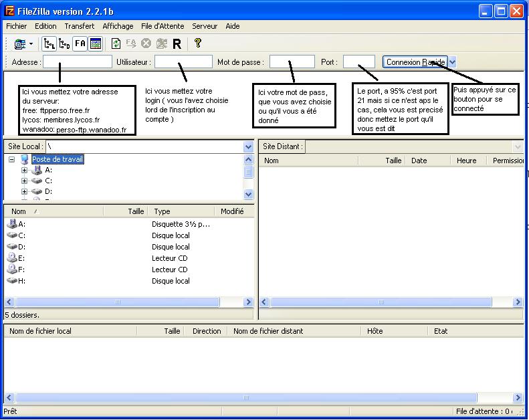Image resolution: width=529 pixels, height=420 pixels.
Task: Toggle the message log display icon
Action: 96,44
